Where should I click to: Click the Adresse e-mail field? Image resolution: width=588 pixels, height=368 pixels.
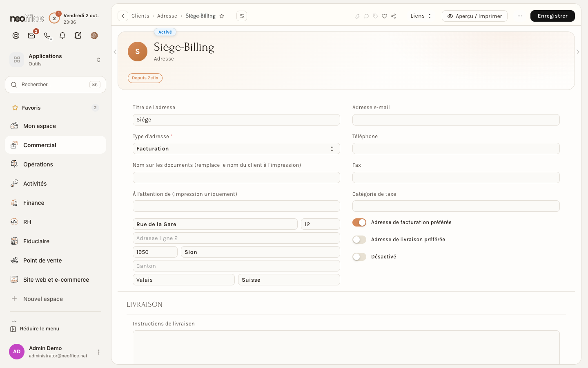point(456,120)
